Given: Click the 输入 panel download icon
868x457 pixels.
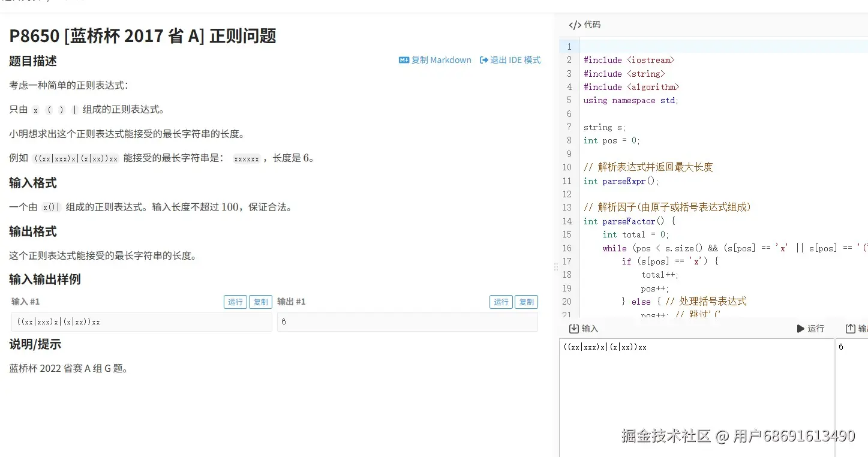Looking at the screenshot, I should coord(573,329).
